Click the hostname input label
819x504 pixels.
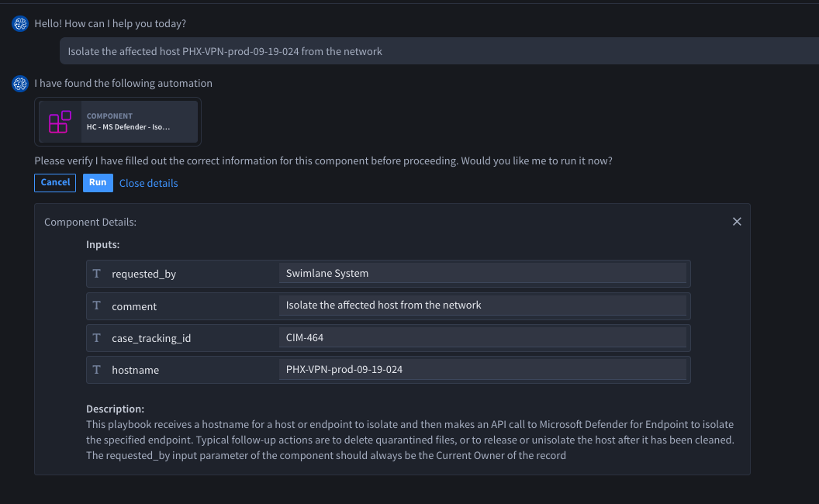tap(135, 371)
